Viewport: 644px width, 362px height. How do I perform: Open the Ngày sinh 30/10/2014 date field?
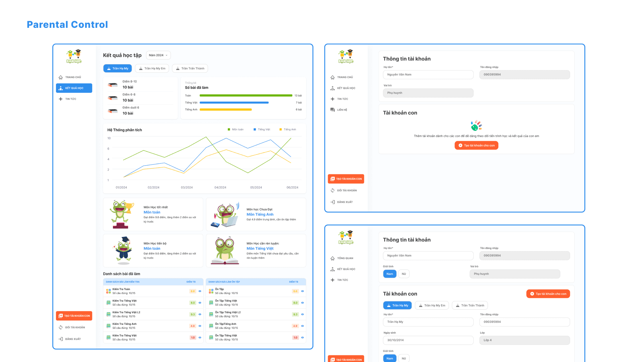(428, 340)
